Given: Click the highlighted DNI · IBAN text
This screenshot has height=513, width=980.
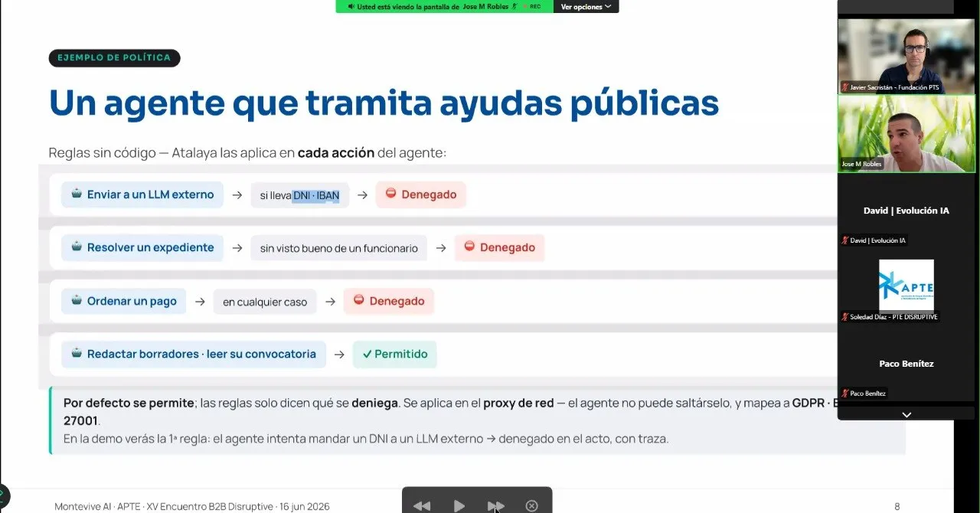Looking at the screenshot, I should click(316, 195).
